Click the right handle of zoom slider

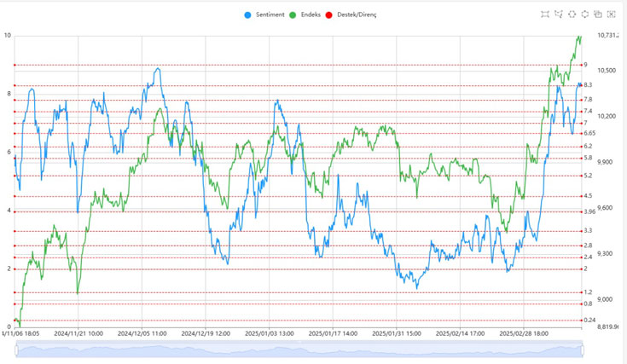tap(582, 349)
